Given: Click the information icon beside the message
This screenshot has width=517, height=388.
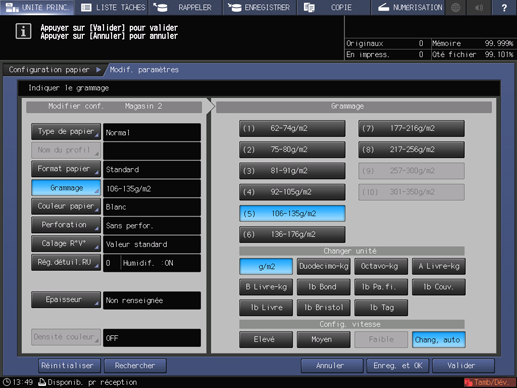Looking at the screenshot, I should point(23,32).
